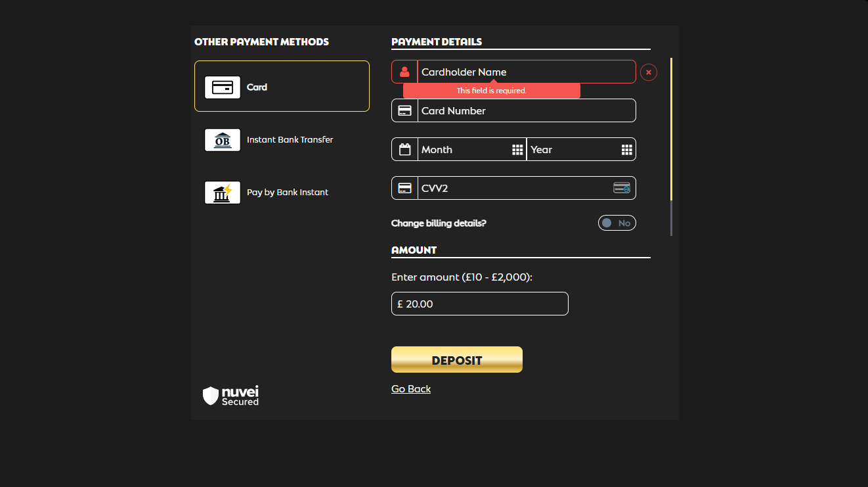This screenshot has width=868, height=487.
Task: Click the payment form vertical scrollbar
Action: 671,131
